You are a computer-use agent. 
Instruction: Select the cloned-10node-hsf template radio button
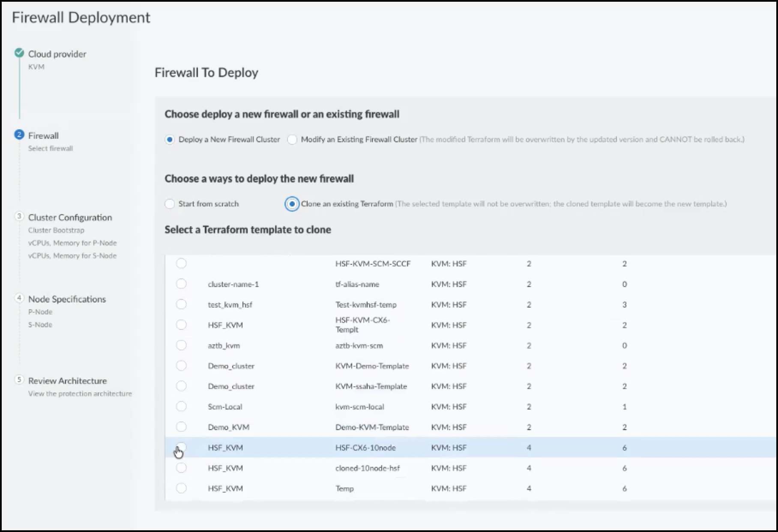tap(181, 468)
